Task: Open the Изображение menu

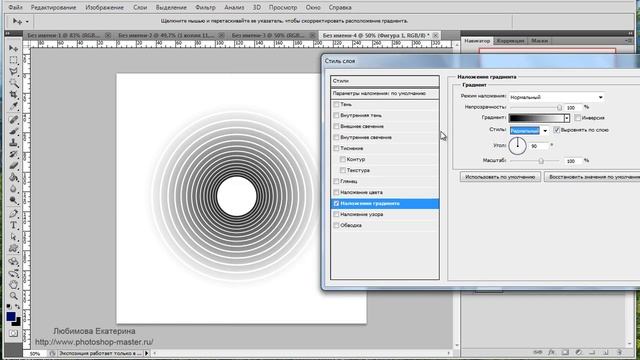Action: coord(104,7)
